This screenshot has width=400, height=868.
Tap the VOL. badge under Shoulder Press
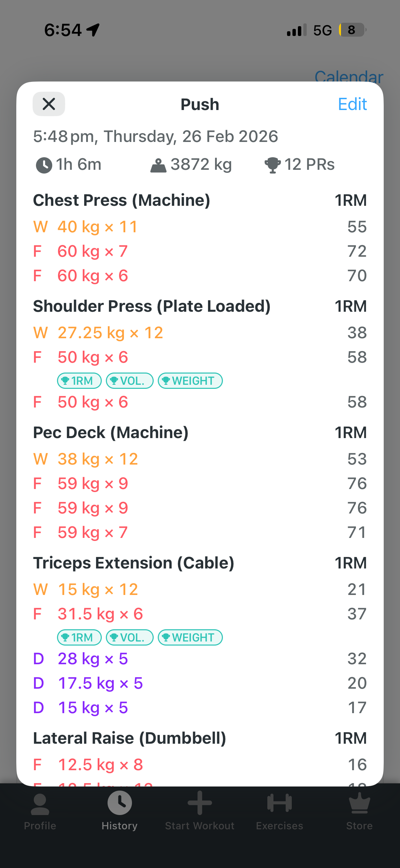coord(130,381)
